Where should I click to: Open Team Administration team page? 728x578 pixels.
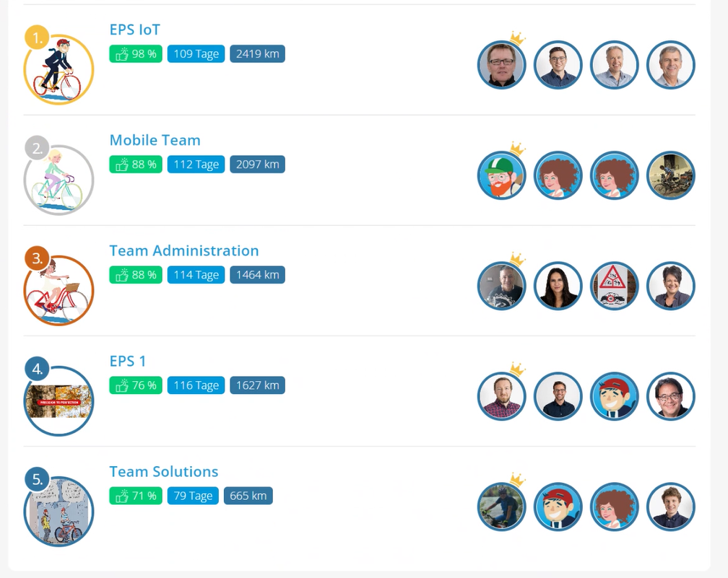tap(184, 250)
